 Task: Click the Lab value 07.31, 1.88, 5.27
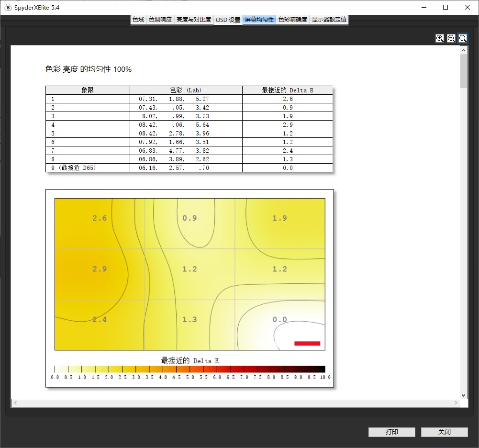click(174, 99)
